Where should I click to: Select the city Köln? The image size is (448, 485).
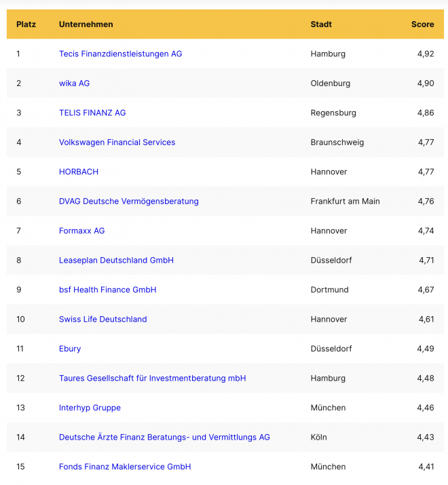click(319, 438)
